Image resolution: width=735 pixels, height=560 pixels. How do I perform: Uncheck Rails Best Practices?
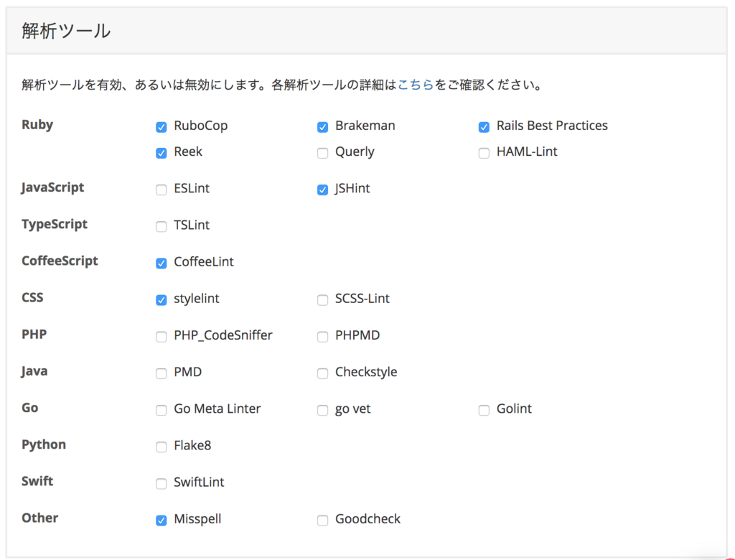pos(484,127)
